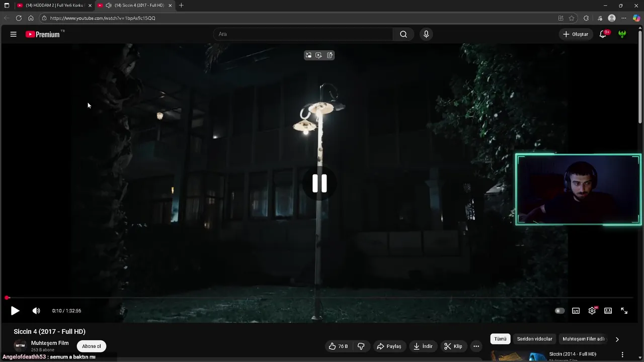Go to the browser home page

point(31,18)
